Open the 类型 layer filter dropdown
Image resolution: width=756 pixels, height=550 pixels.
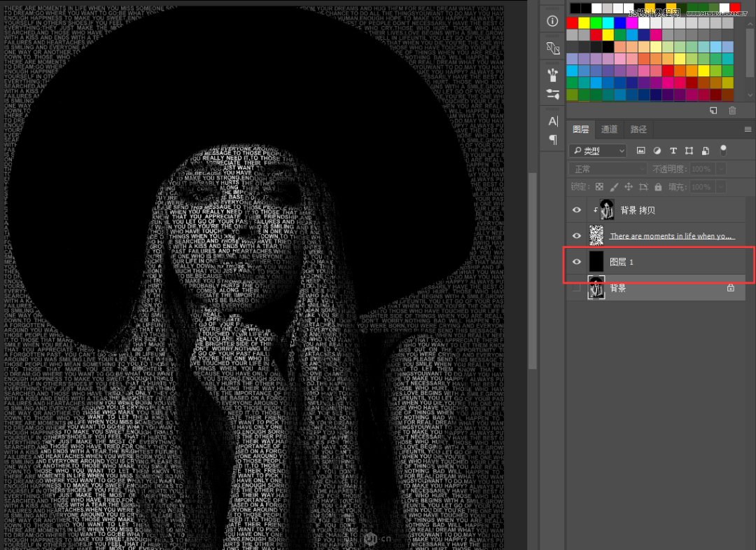598,150
